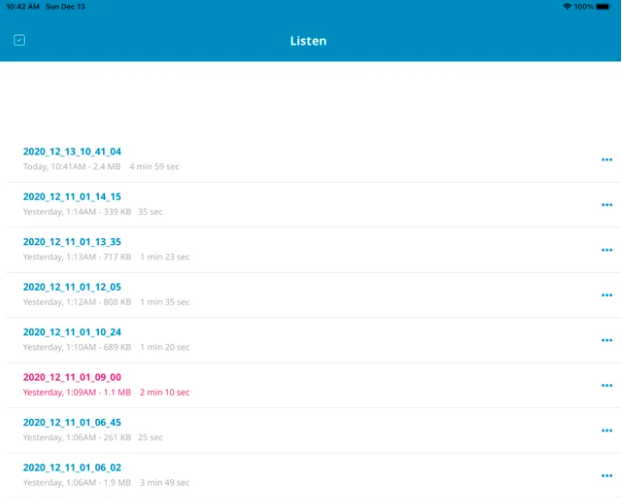Open more options for highlighted 2020_12_11_01_09_00
622x498 pixels.
[x=606, y=385]
